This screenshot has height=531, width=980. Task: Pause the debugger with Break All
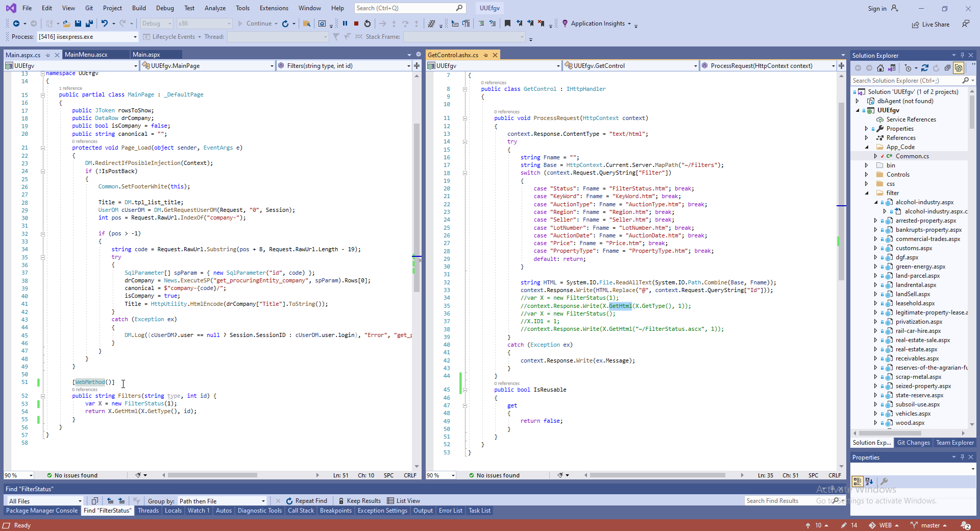point(345,23)
